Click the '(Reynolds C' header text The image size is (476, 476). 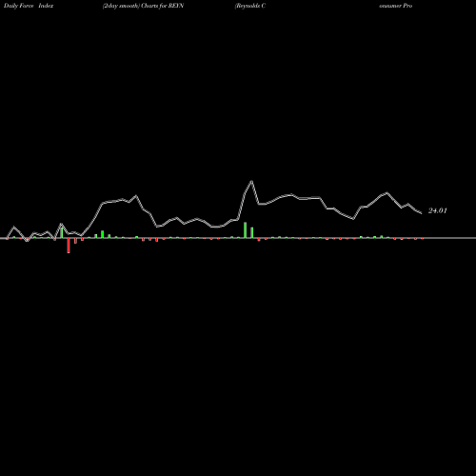250,6
